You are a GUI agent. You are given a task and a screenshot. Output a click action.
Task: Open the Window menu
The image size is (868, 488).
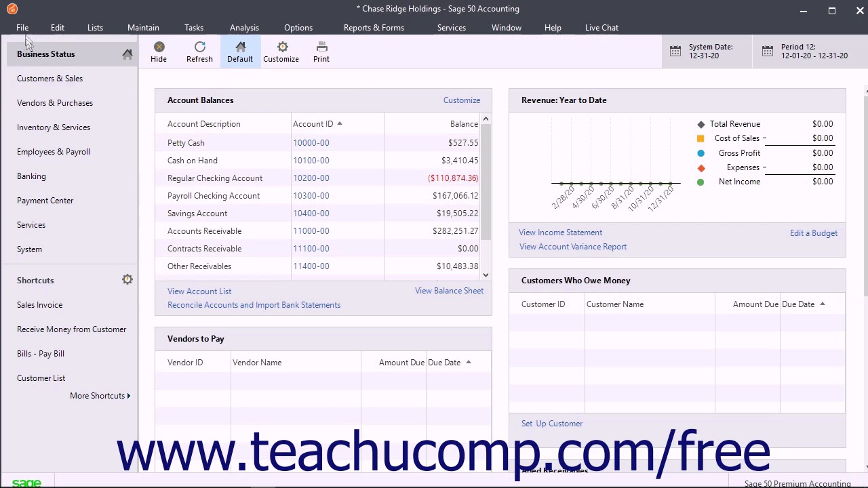[x=507, y=28]
